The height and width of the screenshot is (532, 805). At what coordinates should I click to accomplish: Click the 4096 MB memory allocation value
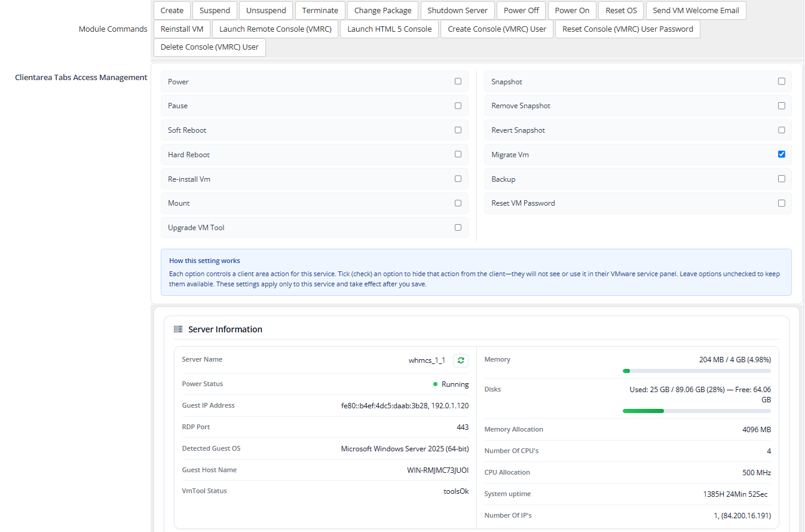click(757, 430)
